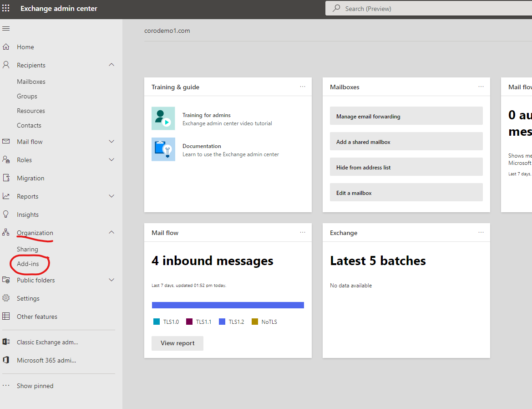The height and width of the screenshot is (409, 532).
Task: Click the search magnifier icon
Action: point(336,8)
